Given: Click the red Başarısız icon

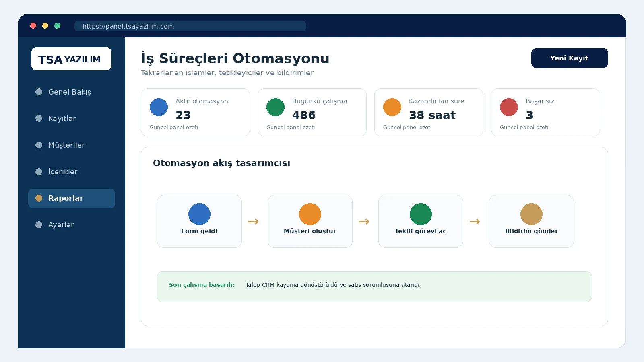Looking at the screenshot, I should pos(509,107).
